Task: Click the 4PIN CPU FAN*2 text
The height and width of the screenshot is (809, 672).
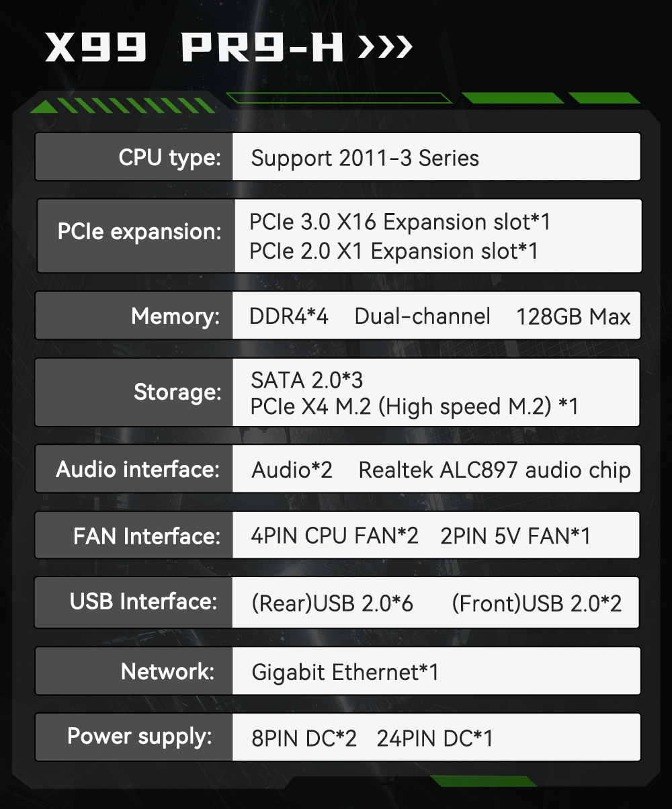Action: point(335,536)
